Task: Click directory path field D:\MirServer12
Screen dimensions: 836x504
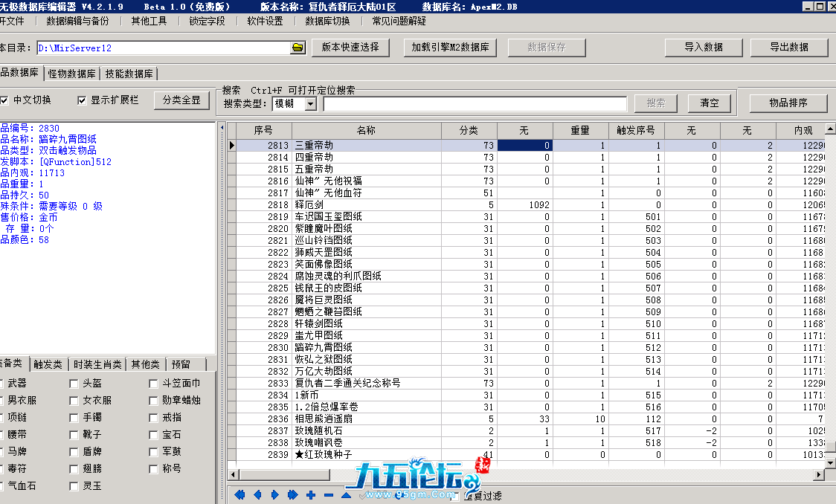Action: point(164,48)
